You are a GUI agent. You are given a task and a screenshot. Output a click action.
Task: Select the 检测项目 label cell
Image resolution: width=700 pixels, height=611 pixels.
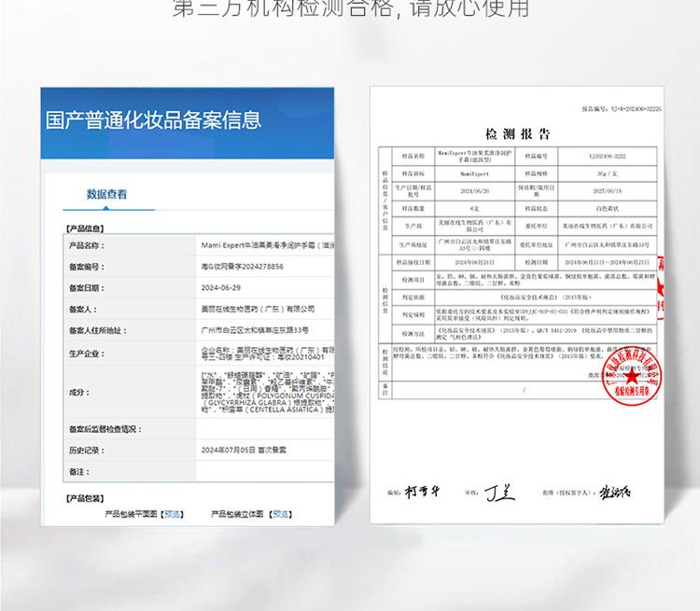[413, 280]
